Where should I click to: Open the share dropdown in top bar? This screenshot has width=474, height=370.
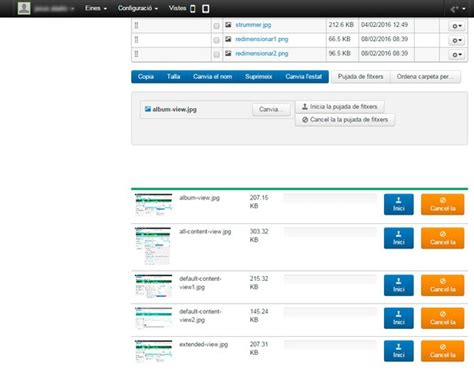click(x=458, y=9)
